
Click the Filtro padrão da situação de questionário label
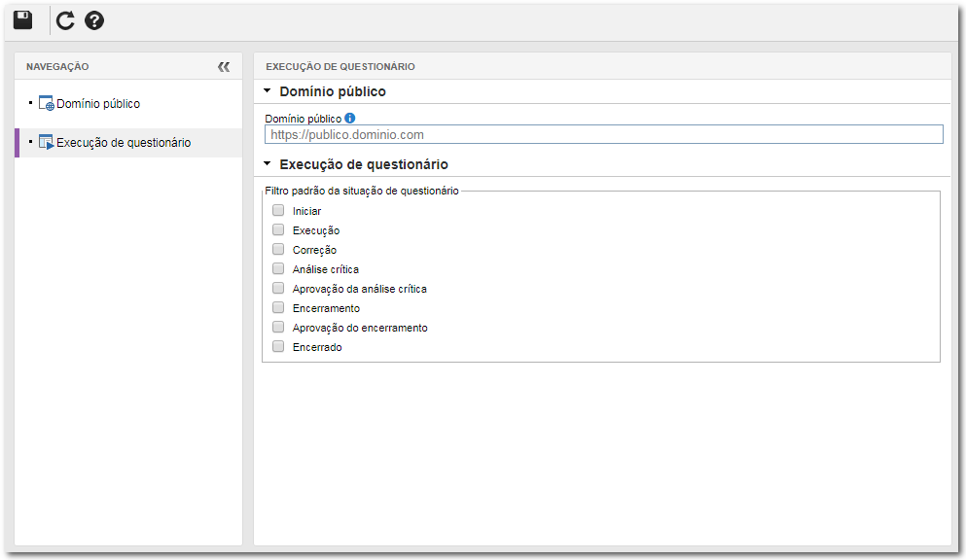[x=362, y=191]
